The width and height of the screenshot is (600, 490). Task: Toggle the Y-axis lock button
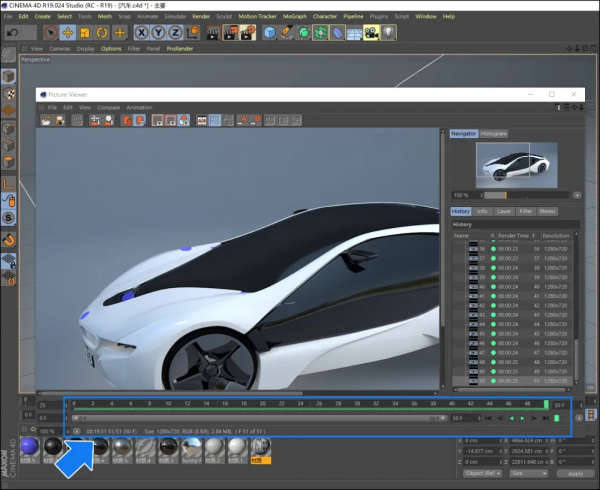coord(160,33)
